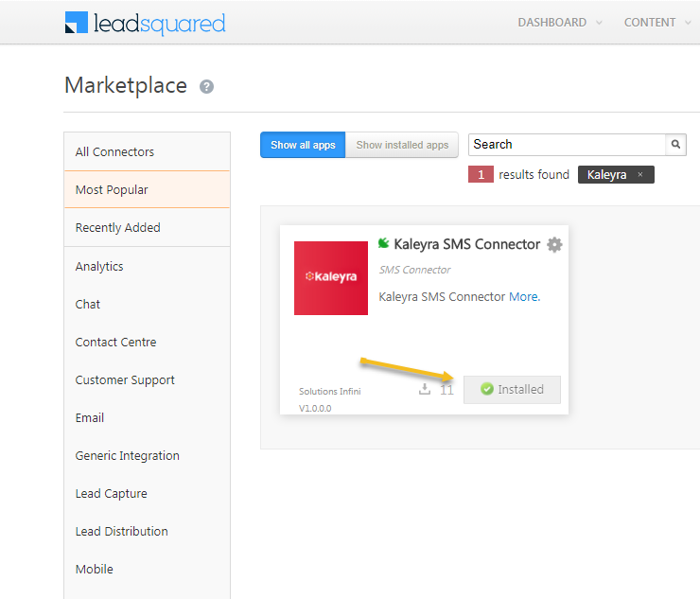Click the green plug icon beside Kaleyra
Screen dimensions: 700x599
coord(383,243)
